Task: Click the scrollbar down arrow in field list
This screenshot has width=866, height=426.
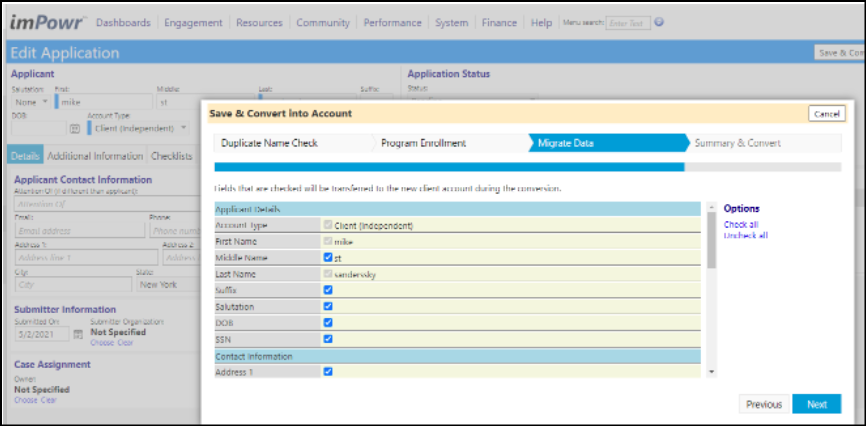Action: [x=711, y=372]
